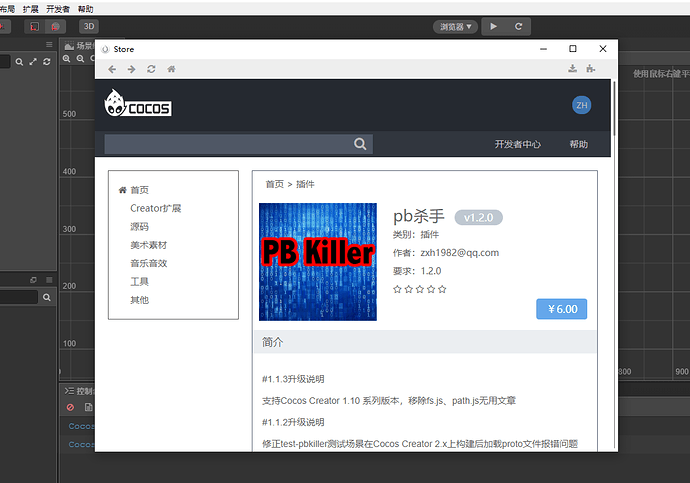Refresh hierarchy panel

(47, 62)
